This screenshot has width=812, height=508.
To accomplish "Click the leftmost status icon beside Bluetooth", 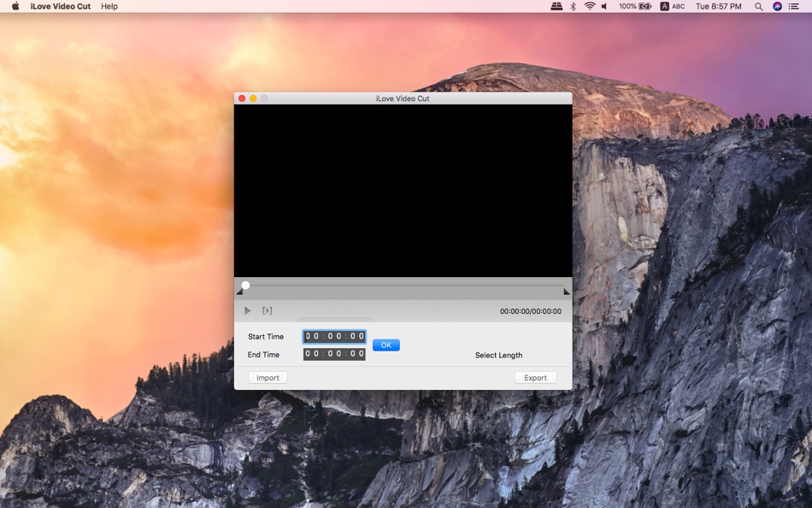I will (556, 6).
